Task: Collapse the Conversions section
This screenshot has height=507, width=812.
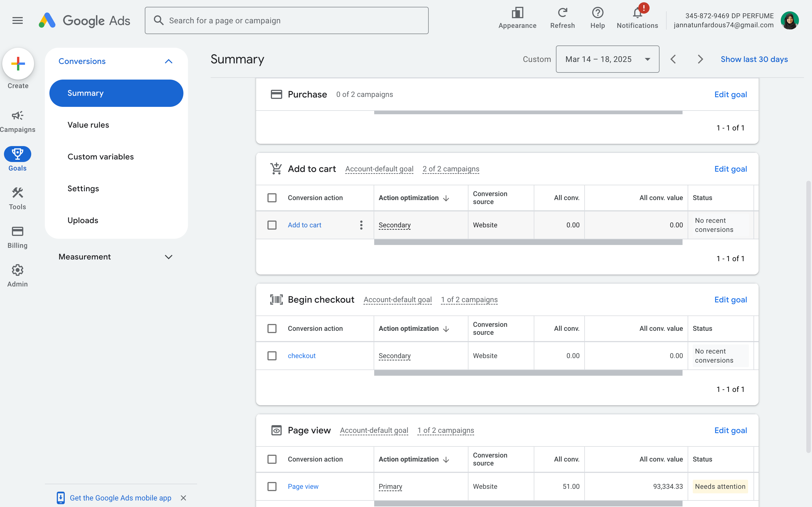Action: pos(168,61)
